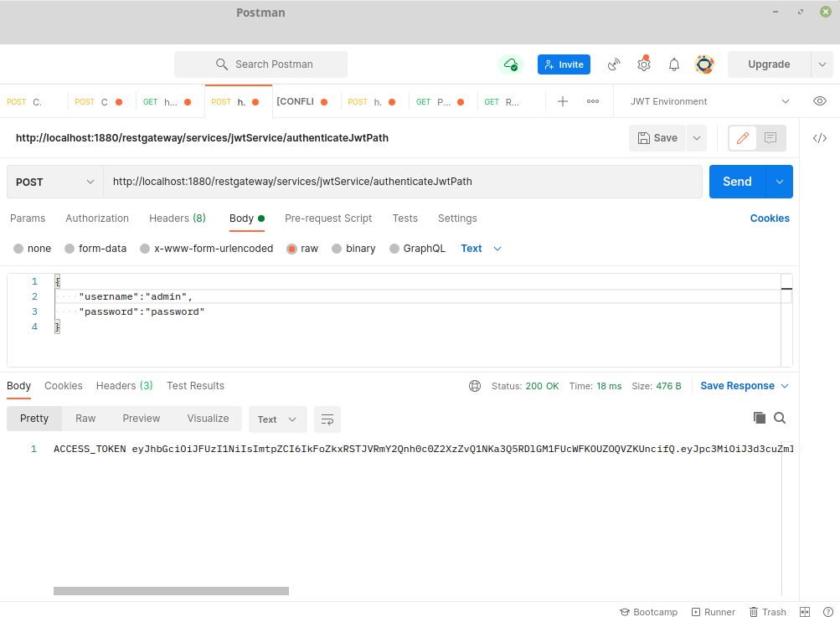Expand the Save button arrow

pyautogui.click(x=697, y=138)
